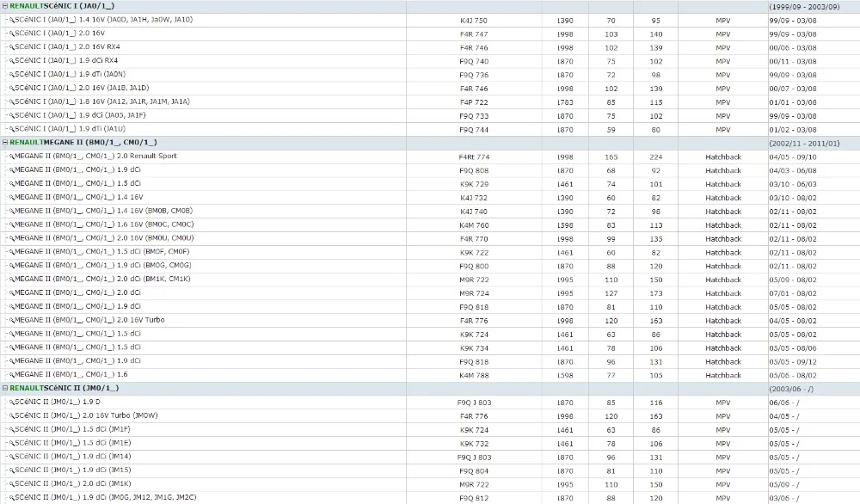Select the SCÉNIC I 2.0 16V row with engine F4R 747
The width and height of the screenshot is (860, 504).
tap(430, 34)
